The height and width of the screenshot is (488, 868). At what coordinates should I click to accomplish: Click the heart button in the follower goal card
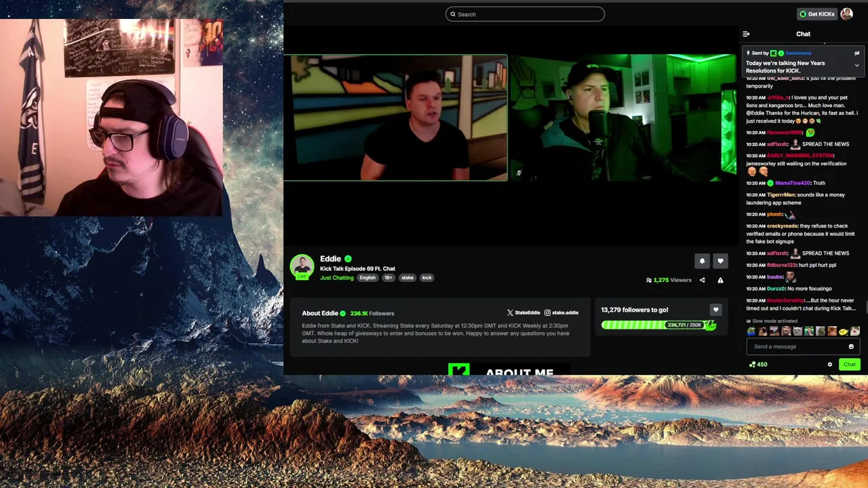coord(715,310)
